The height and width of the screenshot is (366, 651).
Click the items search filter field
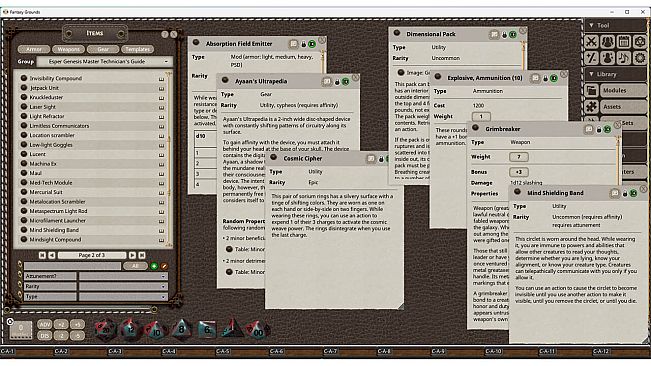73,266
